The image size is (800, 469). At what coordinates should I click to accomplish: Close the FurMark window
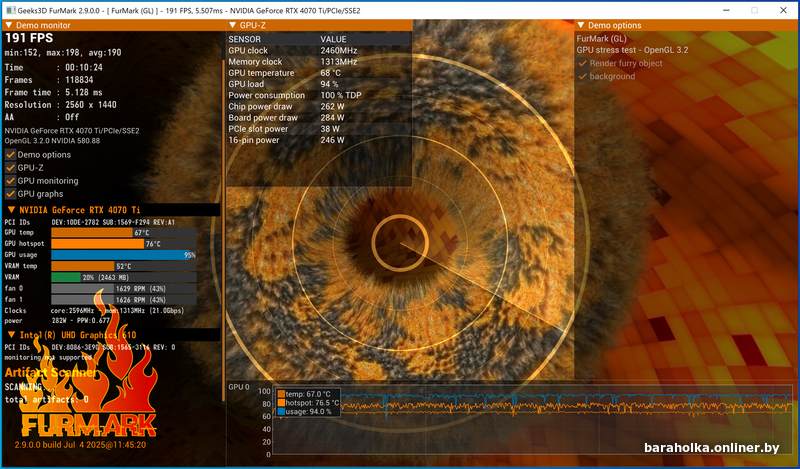[x=783, y=10]
